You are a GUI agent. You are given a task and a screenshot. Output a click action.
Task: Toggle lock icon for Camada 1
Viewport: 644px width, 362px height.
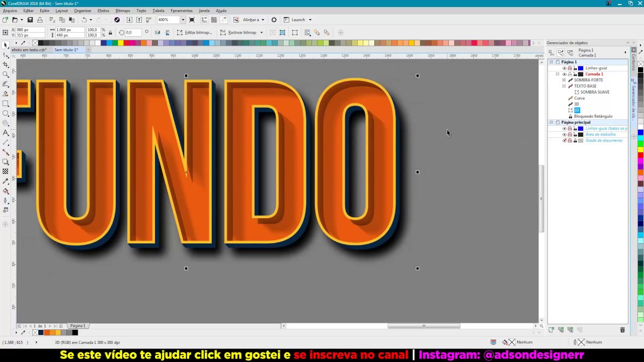pyautogui.click(x=575, y=74)
